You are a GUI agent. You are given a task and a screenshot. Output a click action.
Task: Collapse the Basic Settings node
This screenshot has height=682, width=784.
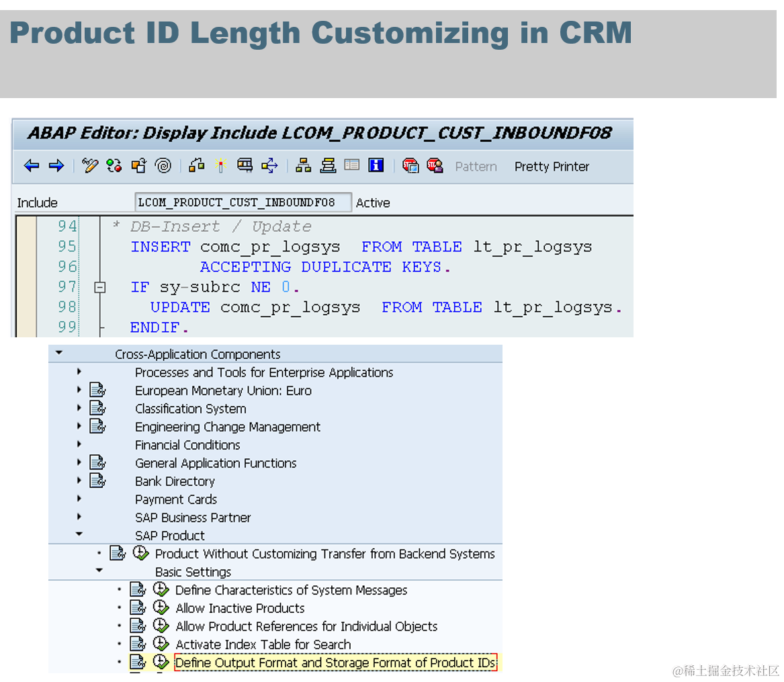click(99, 570)
